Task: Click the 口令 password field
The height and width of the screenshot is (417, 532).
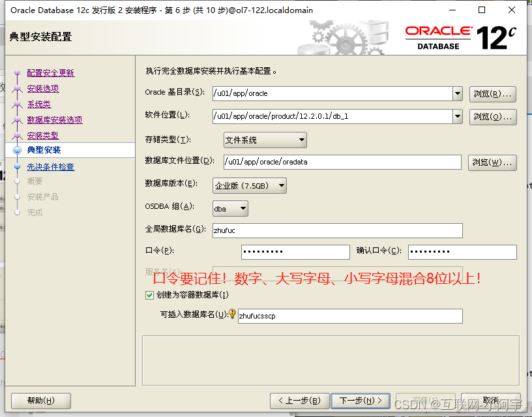Action: 295,252
